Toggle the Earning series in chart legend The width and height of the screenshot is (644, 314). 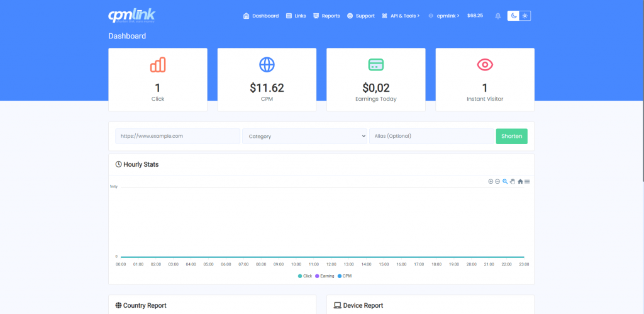[x=325, y=276]
